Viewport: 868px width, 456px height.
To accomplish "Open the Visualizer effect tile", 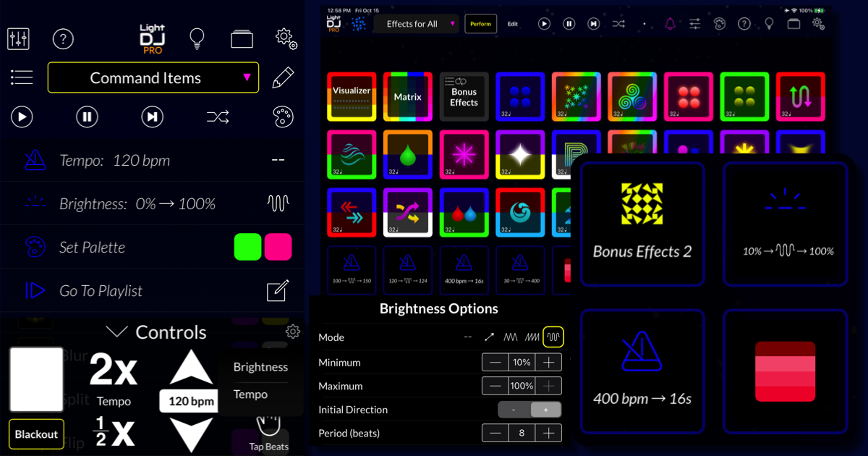I will coord(352,96).
